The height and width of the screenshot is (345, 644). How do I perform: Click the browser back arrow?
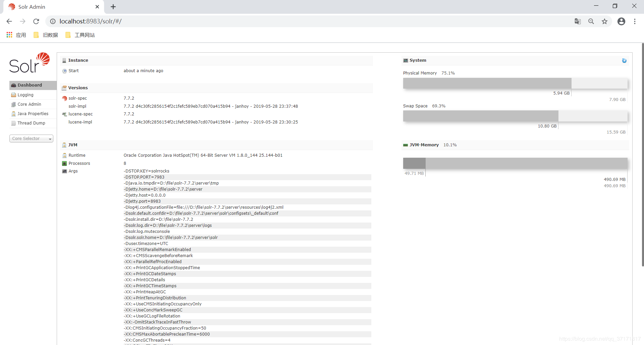(9, 21)
